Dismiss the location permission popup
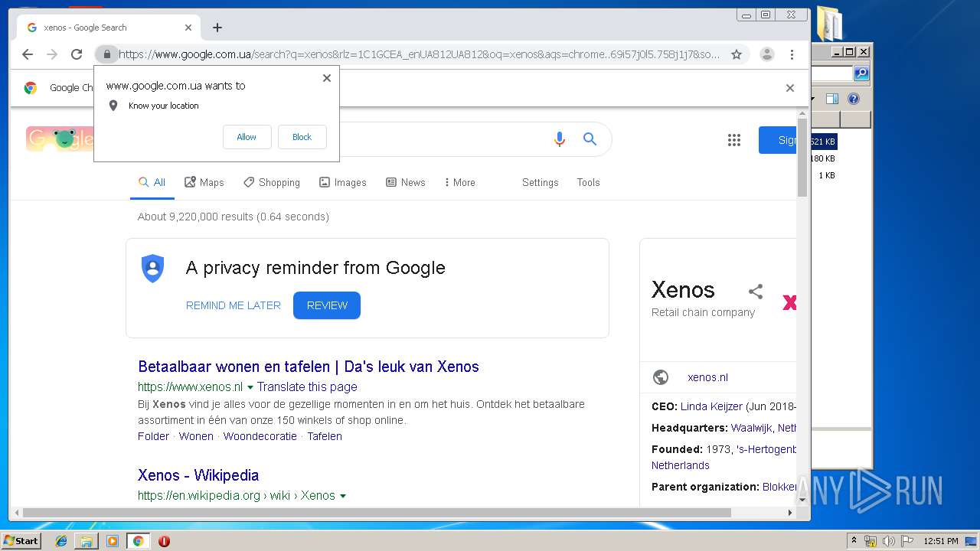This screenshot has height=551, width=980. (x=327, y=78)
